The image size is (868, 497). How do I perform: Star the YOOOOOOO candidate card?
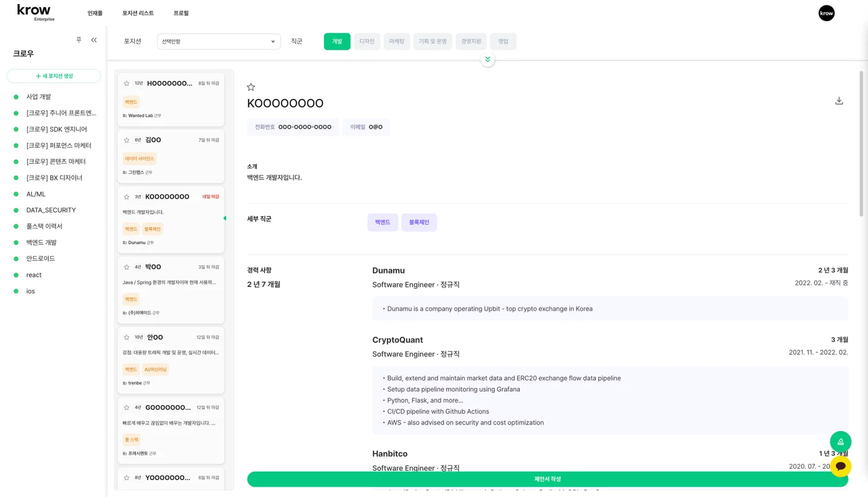pos(126,478)
